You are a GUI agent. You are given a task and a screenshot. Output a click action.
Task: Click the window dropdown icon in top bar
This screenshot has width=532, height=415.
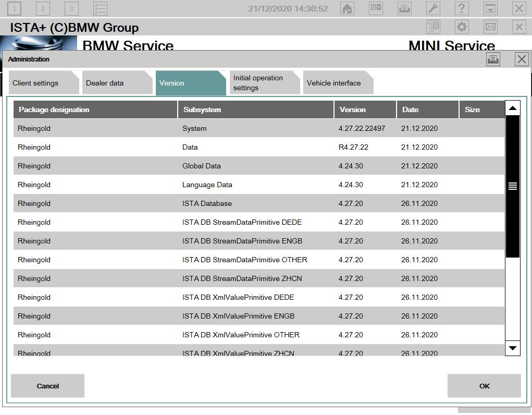coord(491,8)
